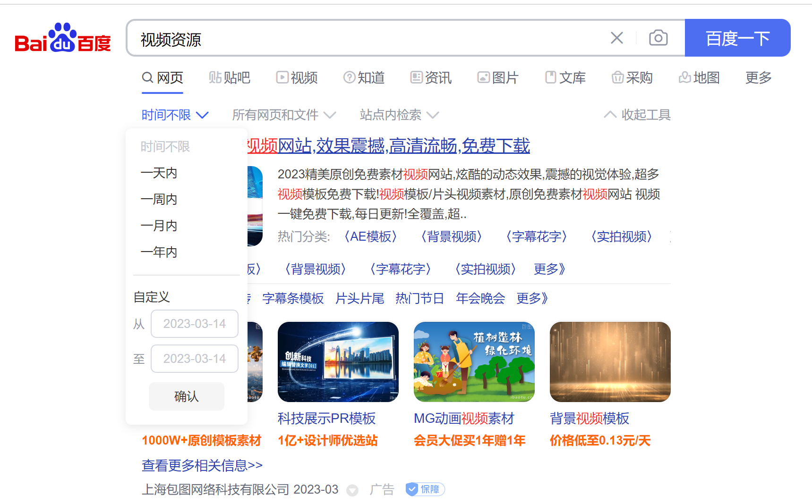Open the MG动画视频素材 thumbnail
Screen dimensions: 812x504
click(x=474, y=362)
